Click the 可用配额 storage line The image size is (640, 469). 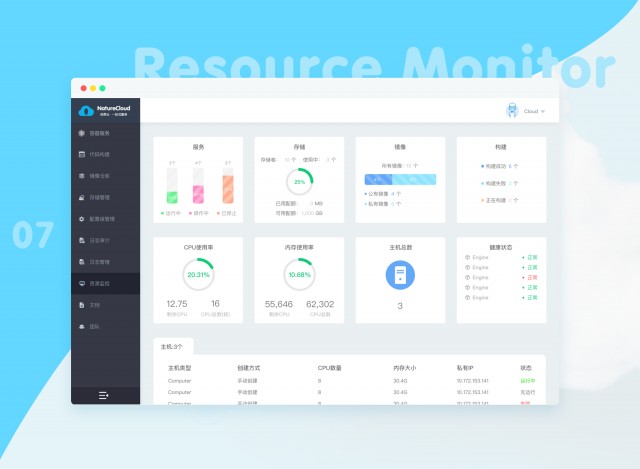(299, 213)
